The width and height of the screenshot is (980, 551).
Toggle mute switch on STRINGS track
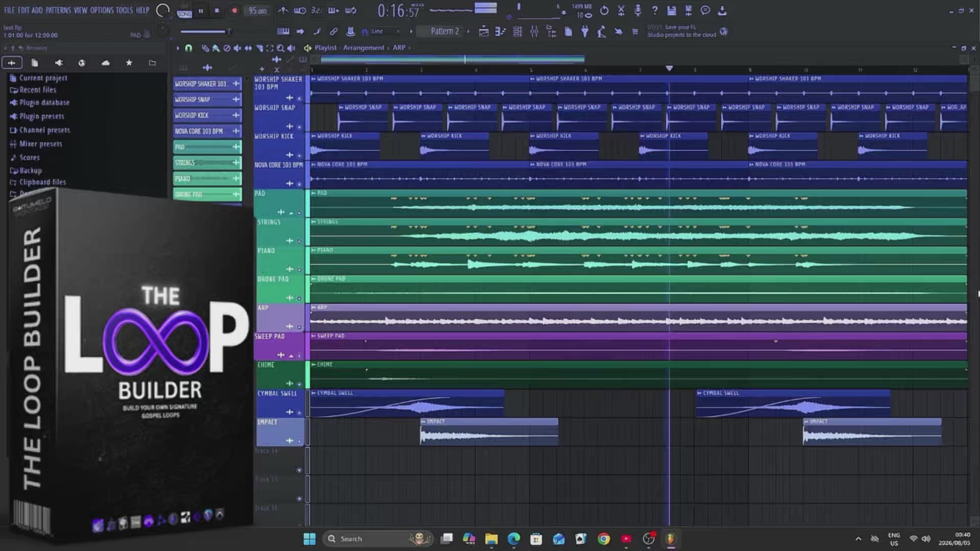point(299,241)
